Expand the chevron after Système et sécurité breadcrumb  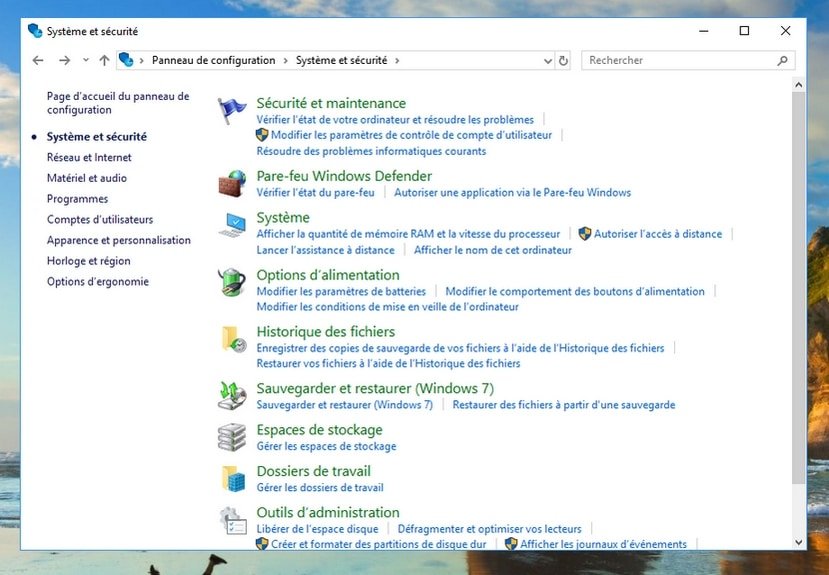coord(397,61)
